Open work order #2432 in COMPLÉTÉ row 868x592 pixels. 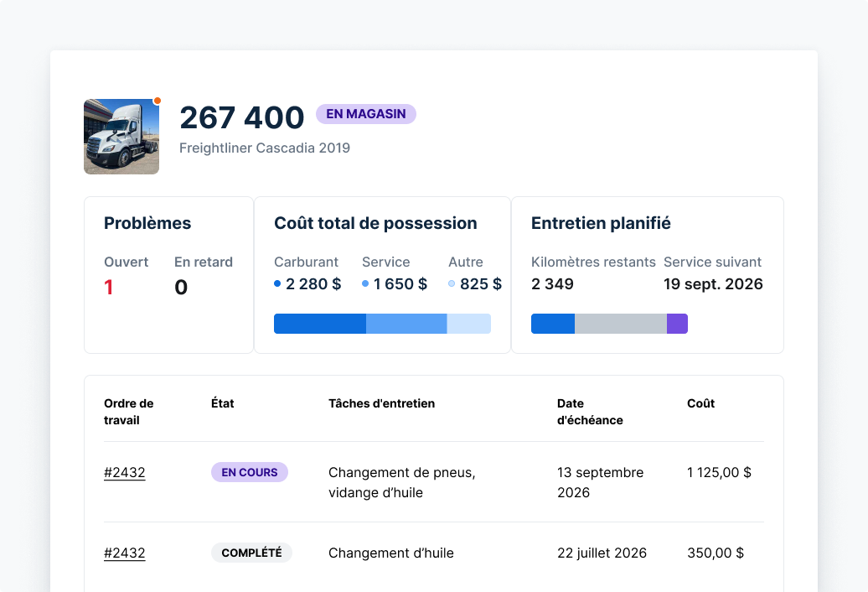click(x=125, y=553)
